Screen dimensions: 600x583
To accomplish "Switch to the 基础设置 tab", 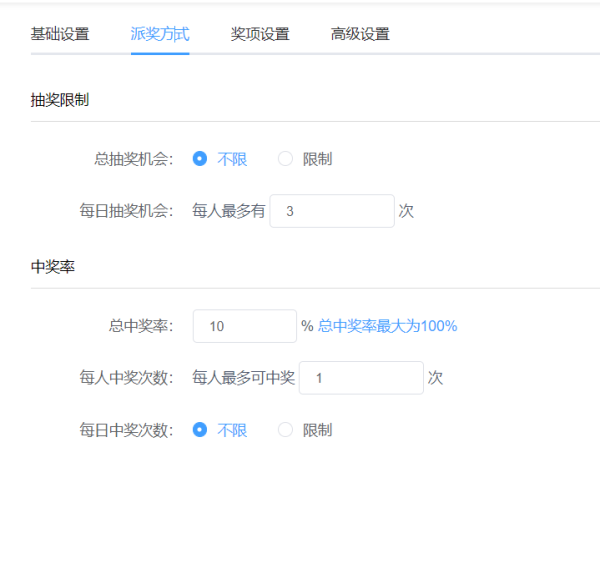I will pyautogui.click(x=60, y=34).
